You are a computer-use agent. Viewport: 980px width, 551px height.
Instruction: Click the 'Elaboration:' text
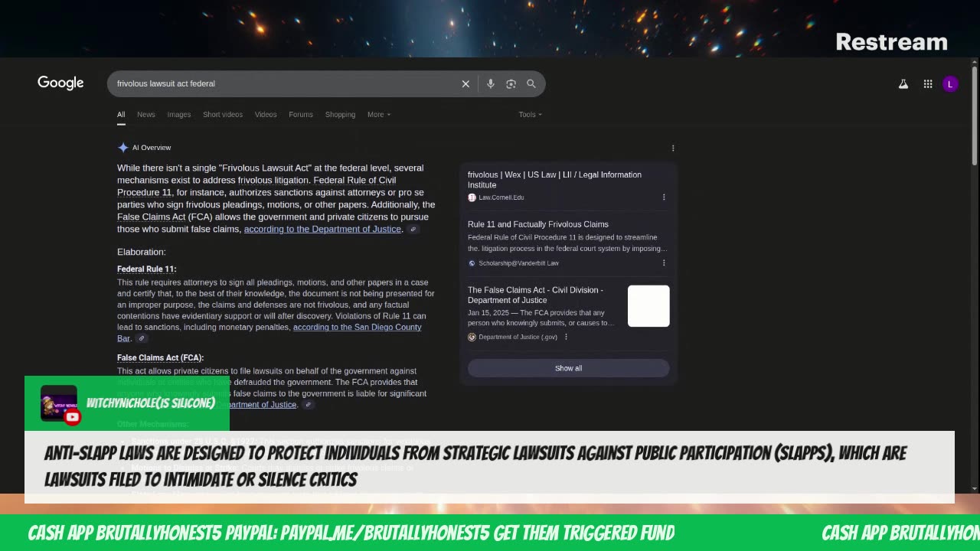[x=142, y=253]
